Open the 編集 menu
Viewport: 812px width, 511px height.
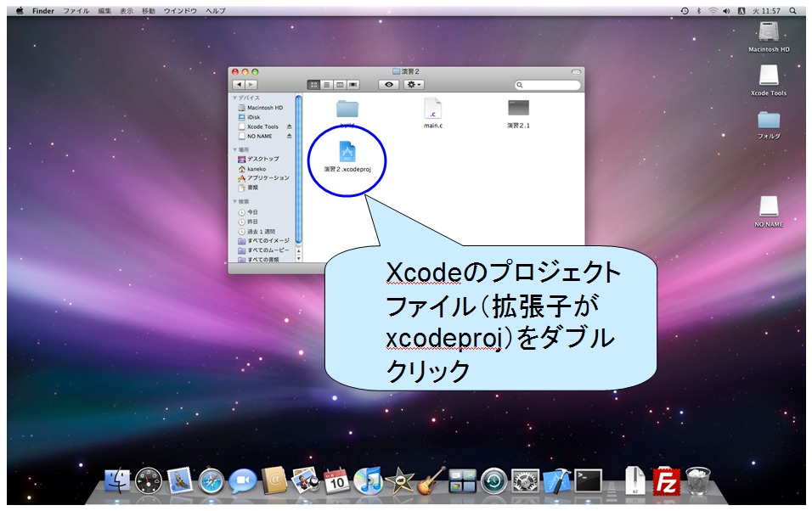[104, 11]
